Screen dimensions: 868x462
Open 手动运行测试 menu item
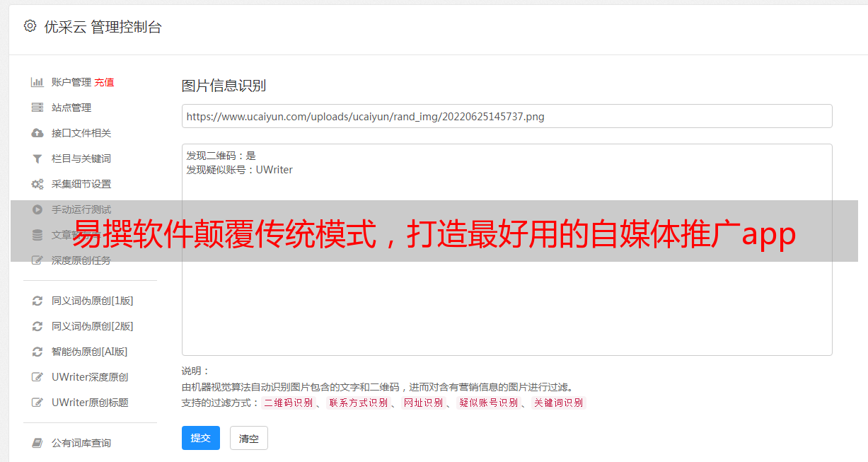(x=81, y=209)
